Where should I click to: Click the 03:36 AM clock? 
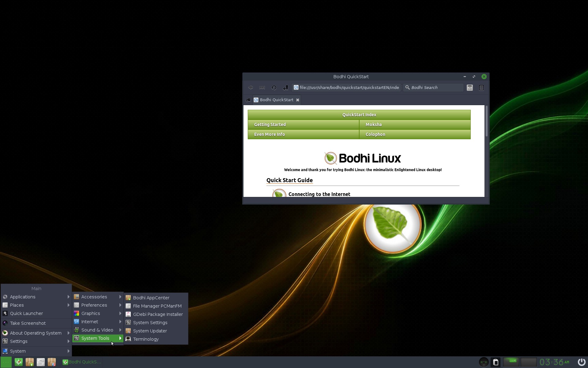coord(554,362)
